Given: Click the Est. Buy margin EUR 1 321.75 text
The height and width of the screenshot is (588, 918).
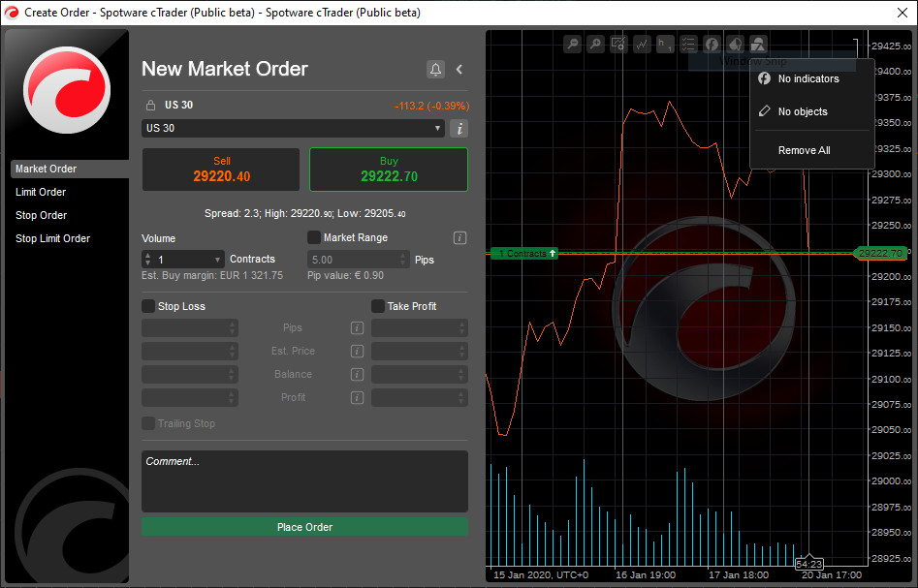Looking at the screenshot, I should (x=212, y=275).
